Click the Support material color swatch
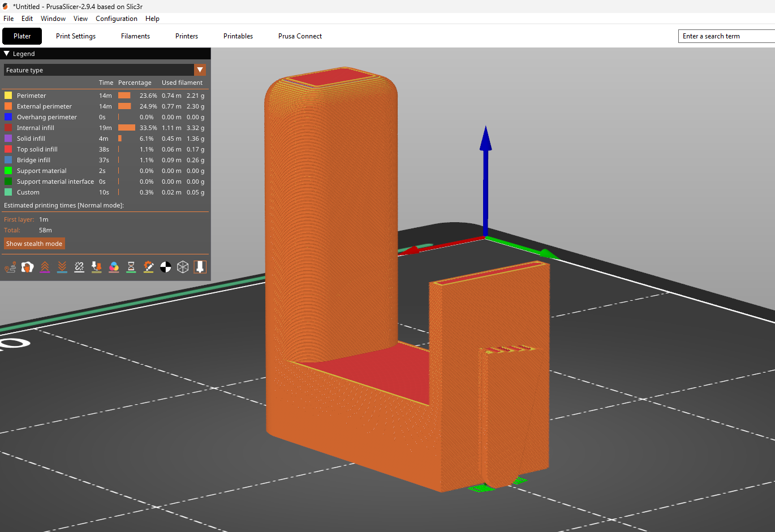This screenshot has width=775, height=532. pos(8,171)
